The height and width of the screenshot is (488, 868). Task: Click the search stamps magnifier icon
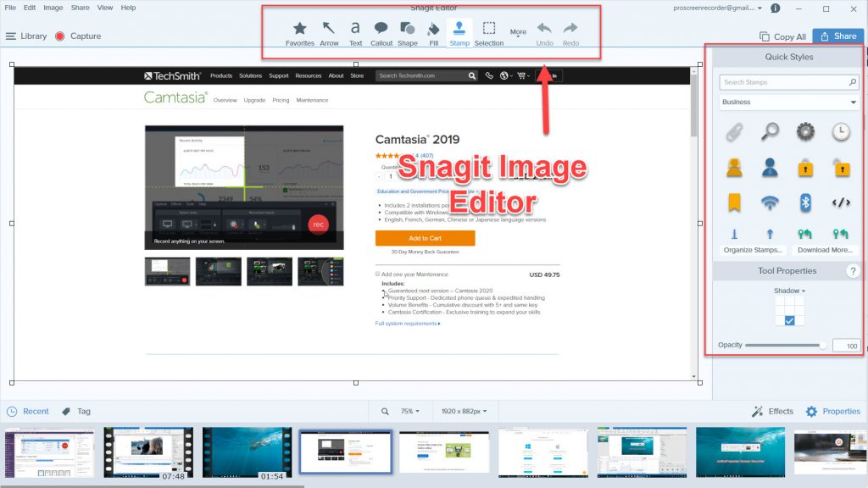point(853,82)
